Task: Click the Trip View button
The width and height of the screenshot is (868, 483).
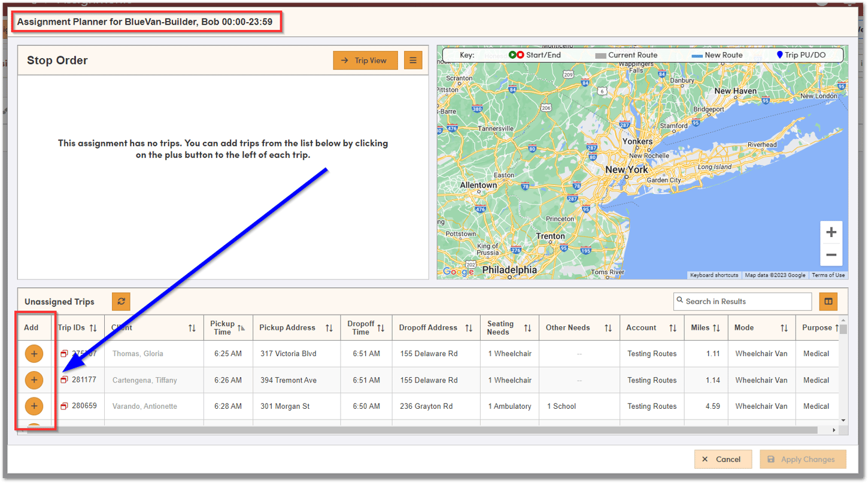Action: pos(365,60)
